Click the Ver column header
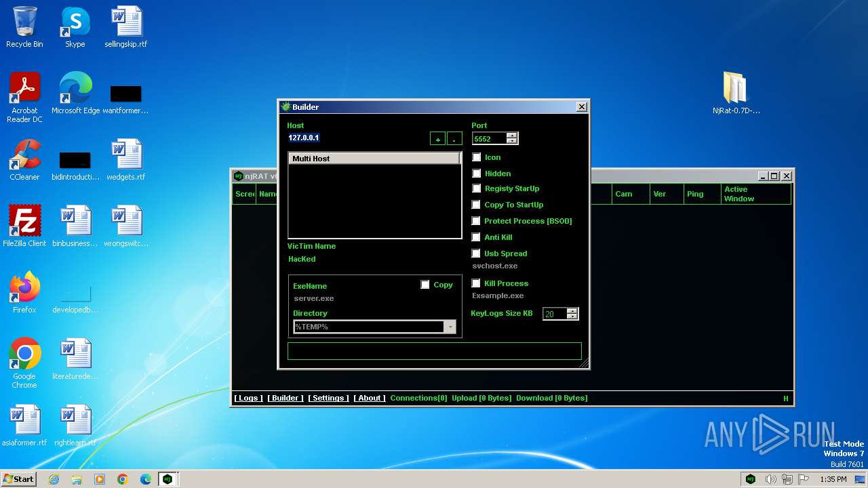Viewport: 868px width, 488px height. (667, 194)
